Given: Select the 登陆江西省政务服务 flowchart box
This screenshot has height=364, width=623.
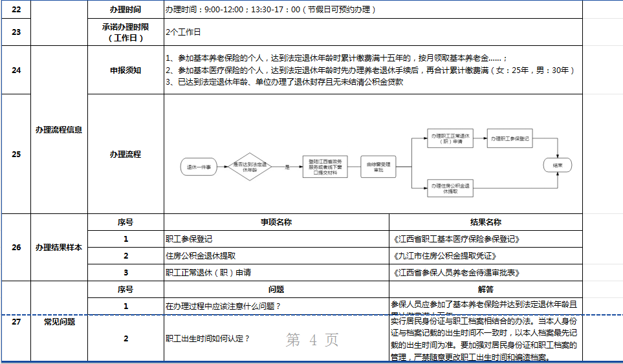Looking at the screenshot, I should coord(325,166).
